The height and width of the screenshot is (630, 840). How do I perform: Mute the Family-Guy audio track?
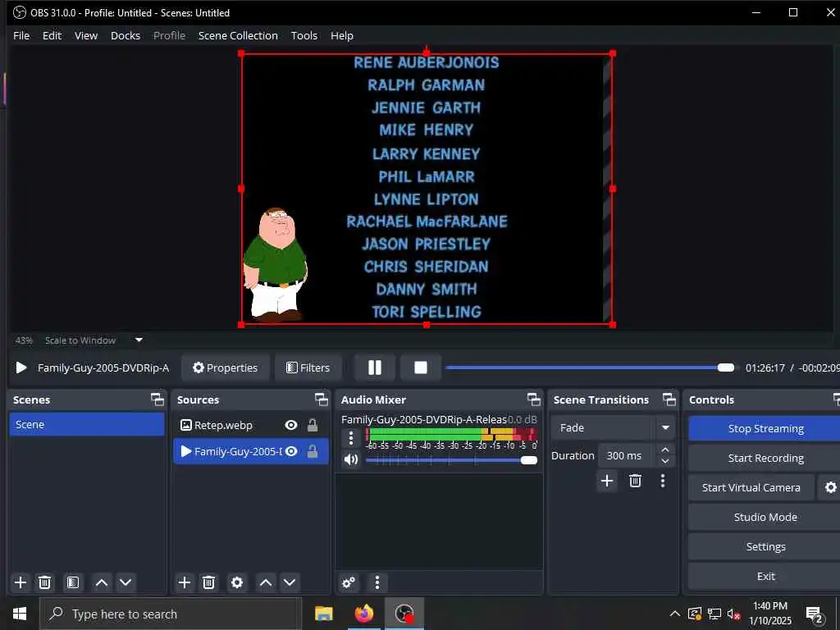pos(351,459)
